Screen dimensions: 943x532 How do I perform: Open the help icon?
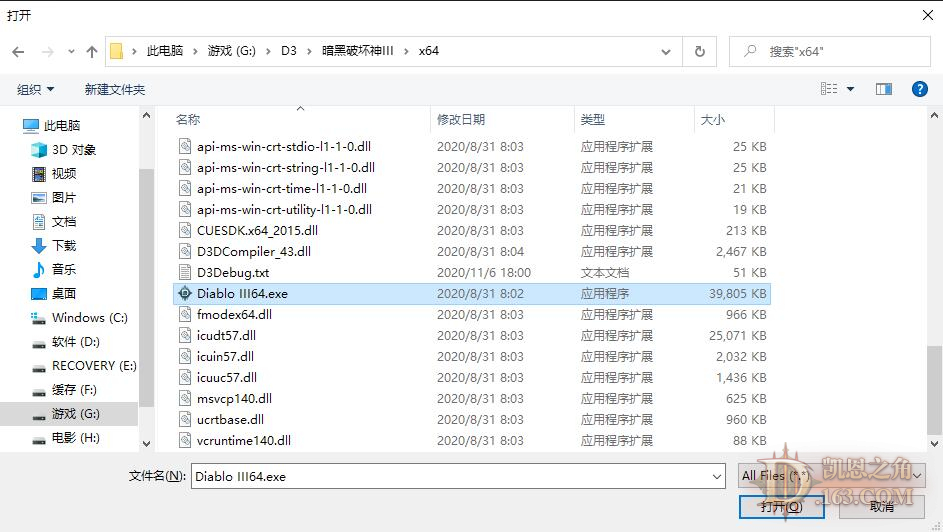(920, 89)
